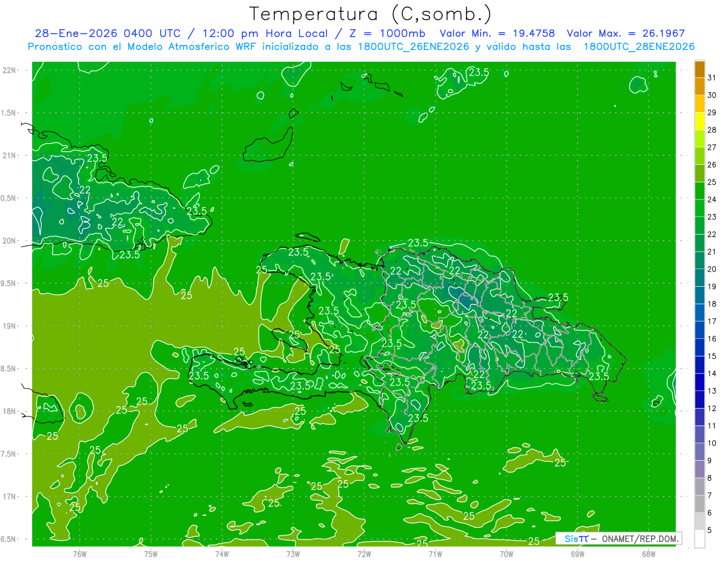Click the 73W longitude label
The image size is (728, 562).
coord(293,554)
